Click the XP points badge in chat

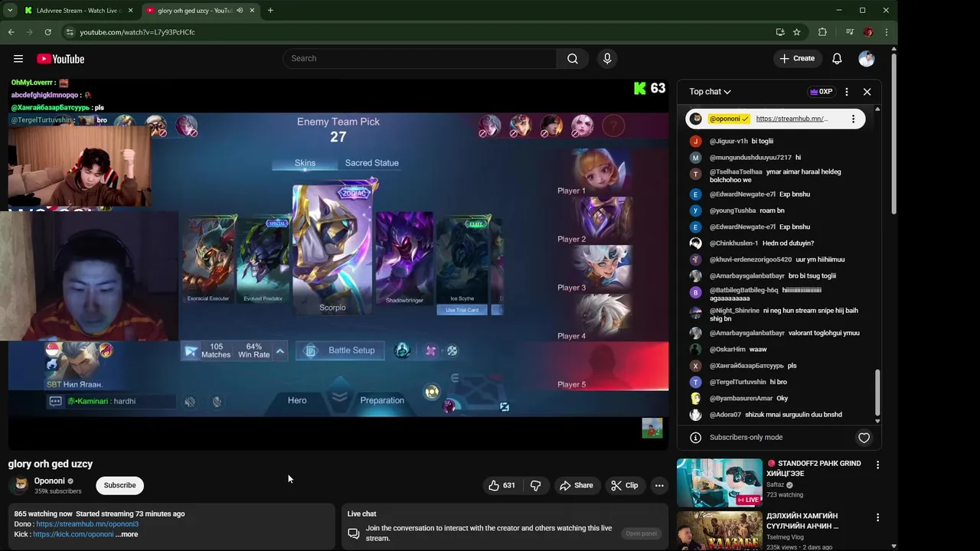(821, 92)
